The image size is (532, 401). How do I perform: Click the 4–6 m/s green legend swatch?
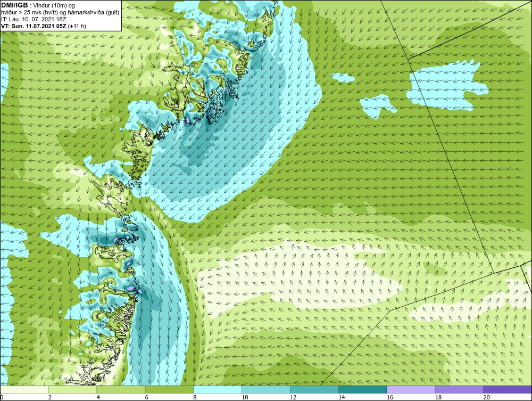[121, 389]
